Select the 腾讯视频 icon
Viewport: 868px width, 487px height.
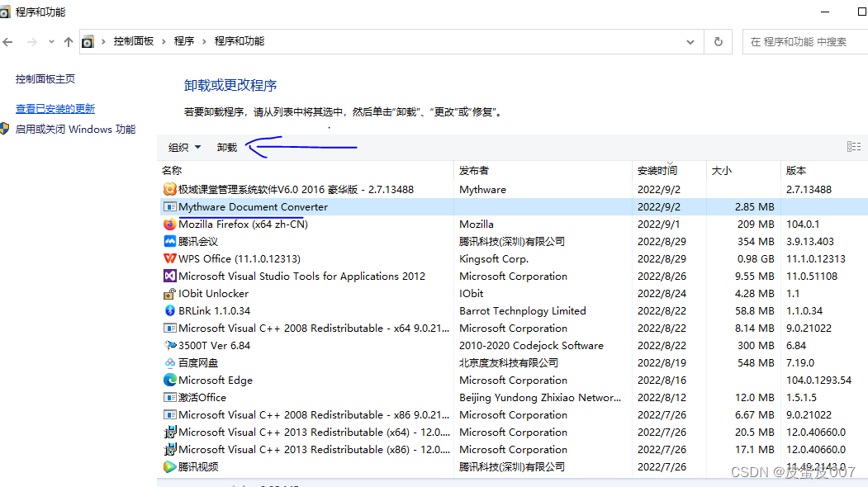coord(170,466)
